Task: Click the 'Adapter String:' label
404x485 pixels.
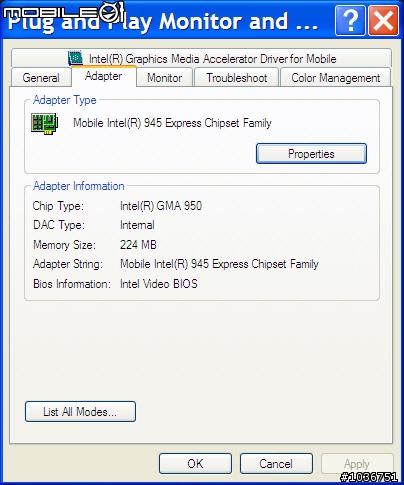Action: click(68, 264)
